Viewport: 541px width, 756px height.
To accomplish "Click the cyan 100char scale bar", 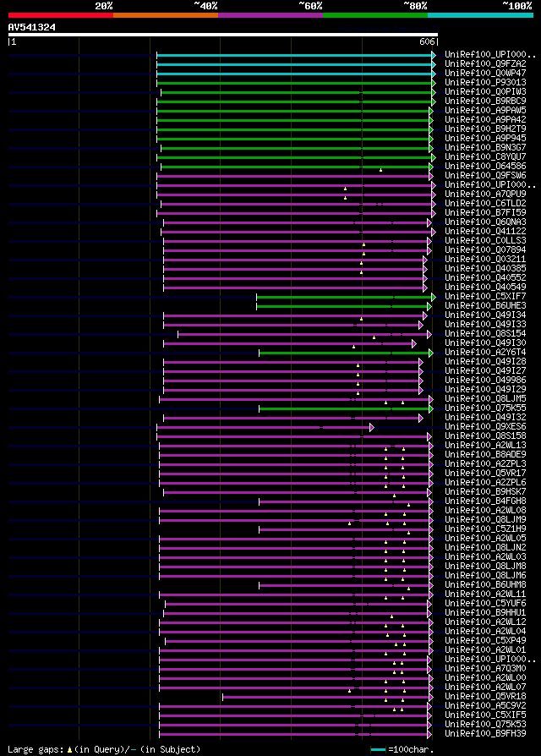I will (x=379, y=749).
